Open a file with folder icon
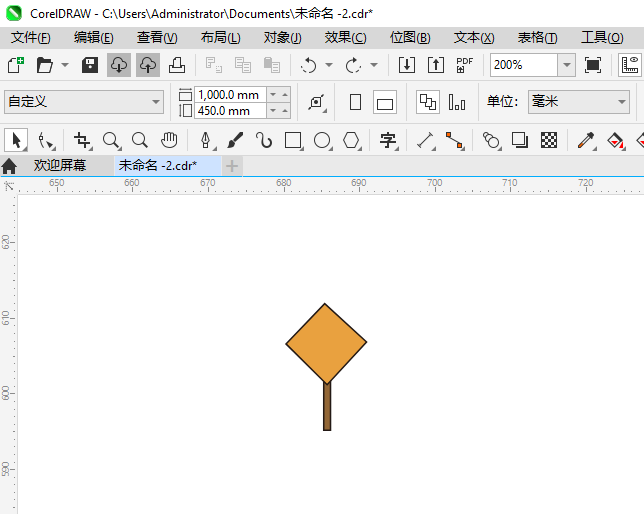644x514 pixels. pyautogui.click(x=44, y=65)
